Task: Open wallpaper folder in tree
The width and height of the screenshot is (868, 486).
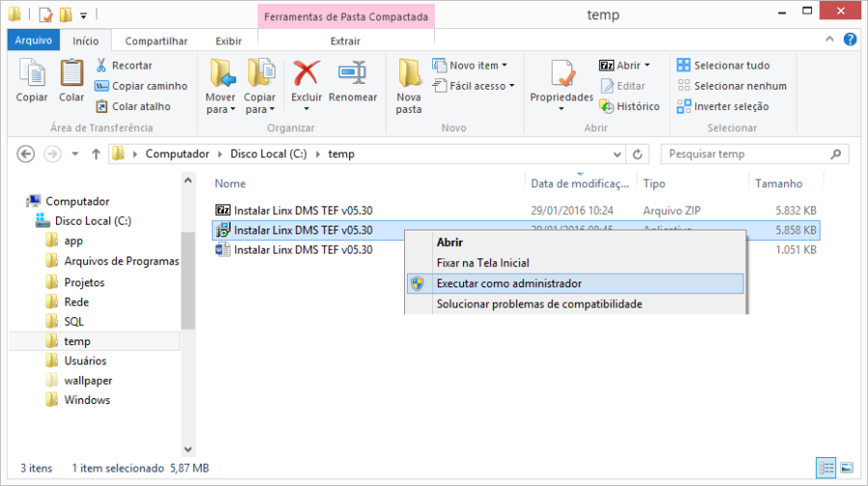Action: click(79, 380)
